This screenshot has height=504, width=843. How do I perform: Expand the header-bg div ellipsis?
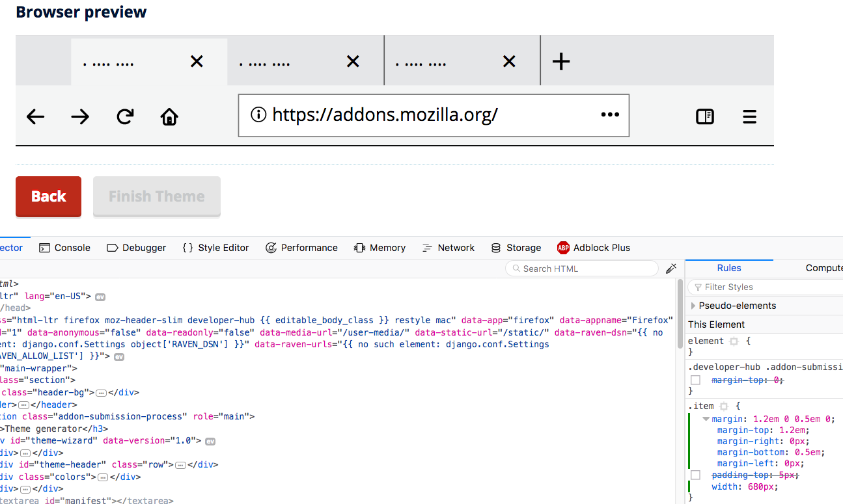pyautogui.click(x=101, y=393)
